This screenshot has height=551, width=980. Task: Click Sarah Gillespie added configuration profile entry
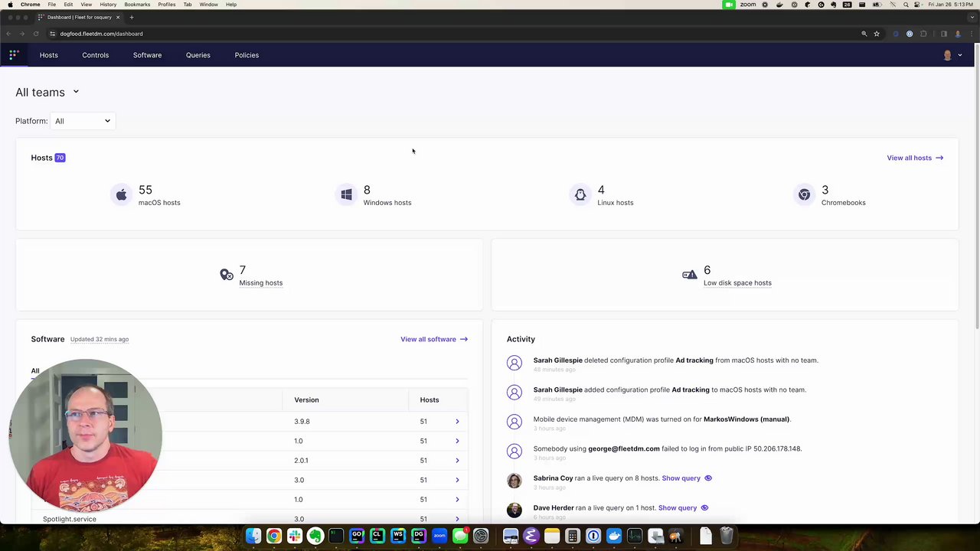[x=670, y=390]
